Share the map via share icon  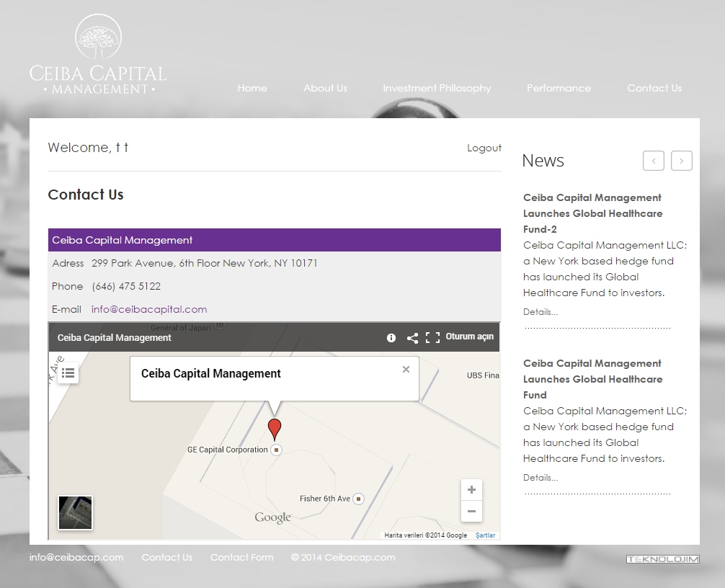tap(412, 338)
